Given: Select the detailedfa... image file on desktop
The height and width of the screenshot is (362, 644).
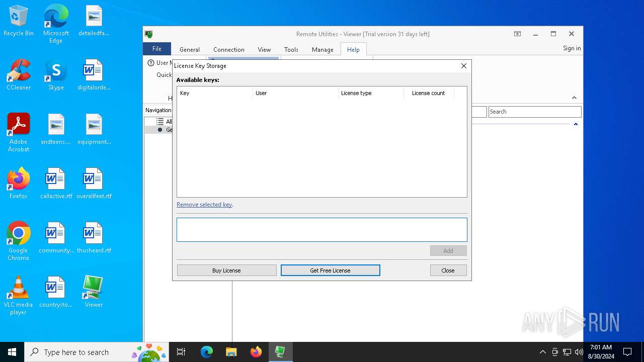Looking at the screenshot, I should (x=94, y=21).
